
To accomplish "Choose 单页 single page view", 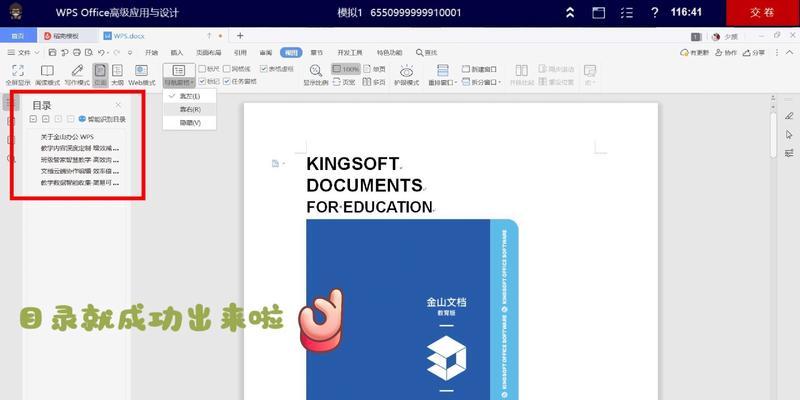I will point(374,69).
